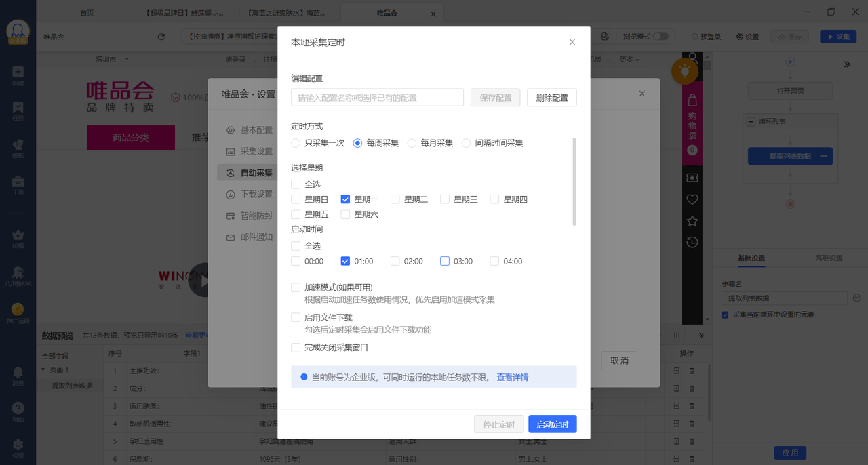This screenshot has width=868, height=465.
Task: Click the coupon ticket icon on page sidebar
Action: [x=692, y=177]
